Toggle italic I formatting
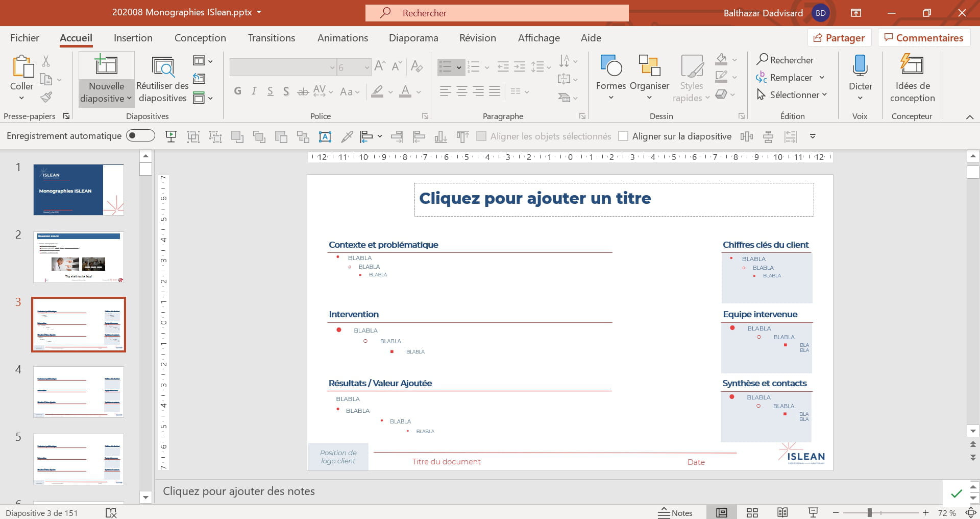 pyautogui.click(x=254, y=91)
